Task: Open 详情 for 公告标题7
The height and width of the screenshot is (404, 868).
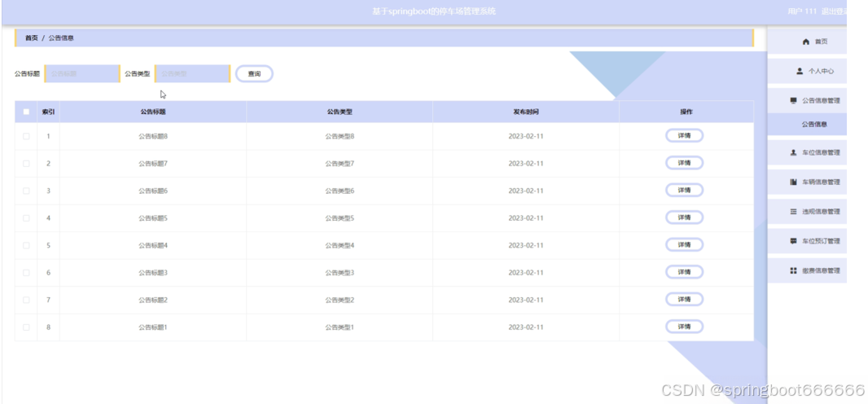Action: point(684,163)
